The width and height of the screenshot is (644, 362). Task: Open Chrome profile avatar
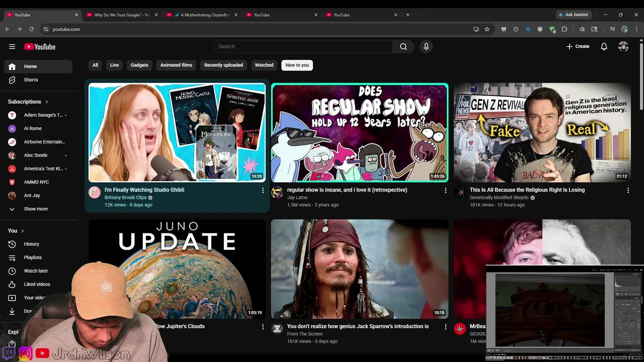pyautogui.click(x=624, y=29)
